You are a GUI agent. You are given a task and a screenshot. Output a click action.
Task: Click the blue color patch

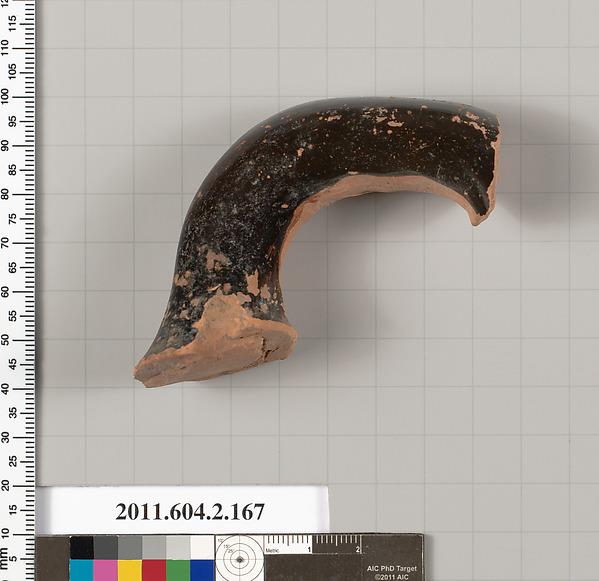(x=202, y=570)
